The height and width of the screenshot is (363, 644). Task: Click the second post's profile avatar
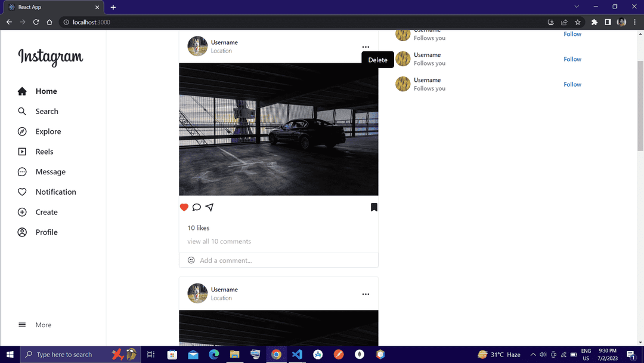pyautogui.click(x=197, y=293)
